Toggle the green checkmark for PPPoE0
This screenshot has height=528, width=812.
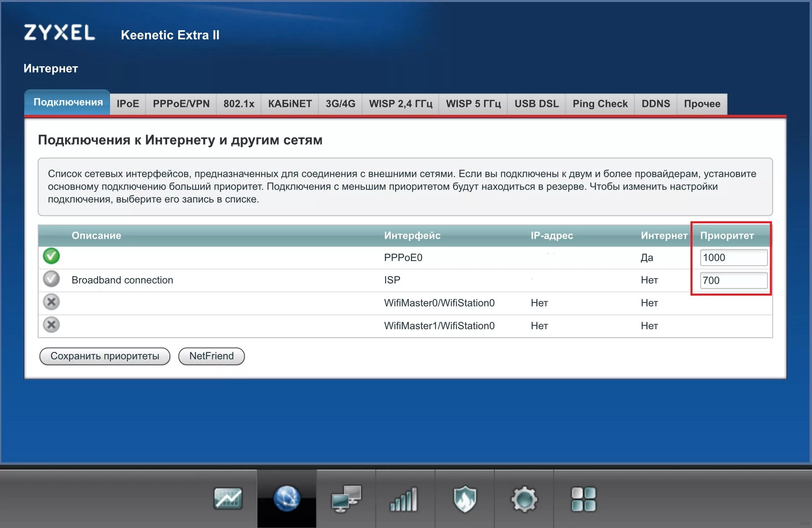tap(51, 256)
